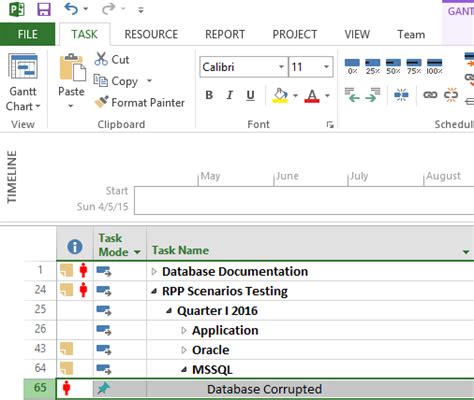Switch to the Team tab
This screenshot has width=474, height=400.
click(x=411, y=34)
